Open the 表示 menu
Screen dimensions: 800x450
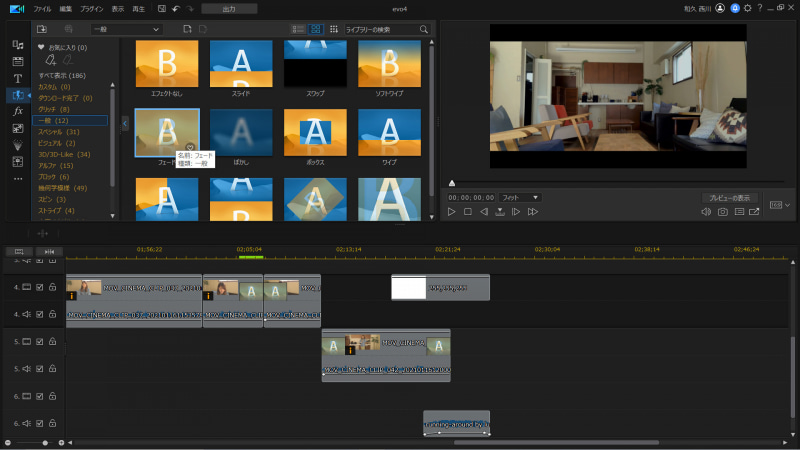[118, 9]
